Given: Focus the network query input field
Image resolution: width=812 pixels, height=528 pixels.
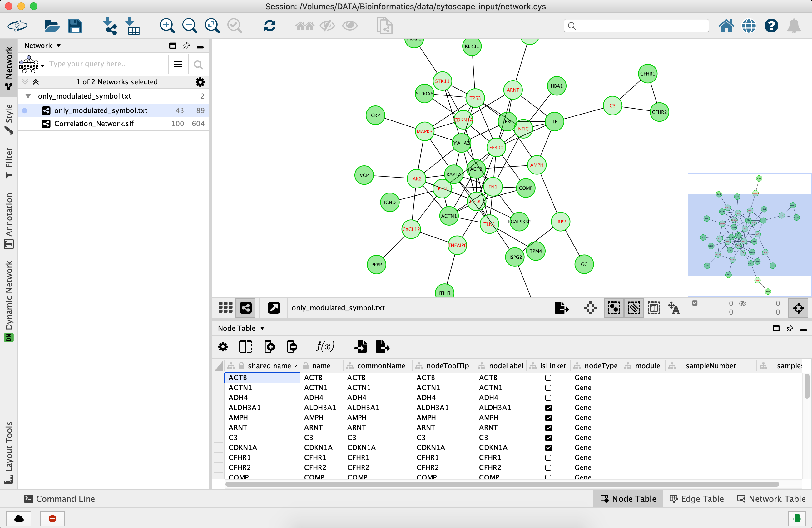Looking at the screenshot, I should click(107, 64).
